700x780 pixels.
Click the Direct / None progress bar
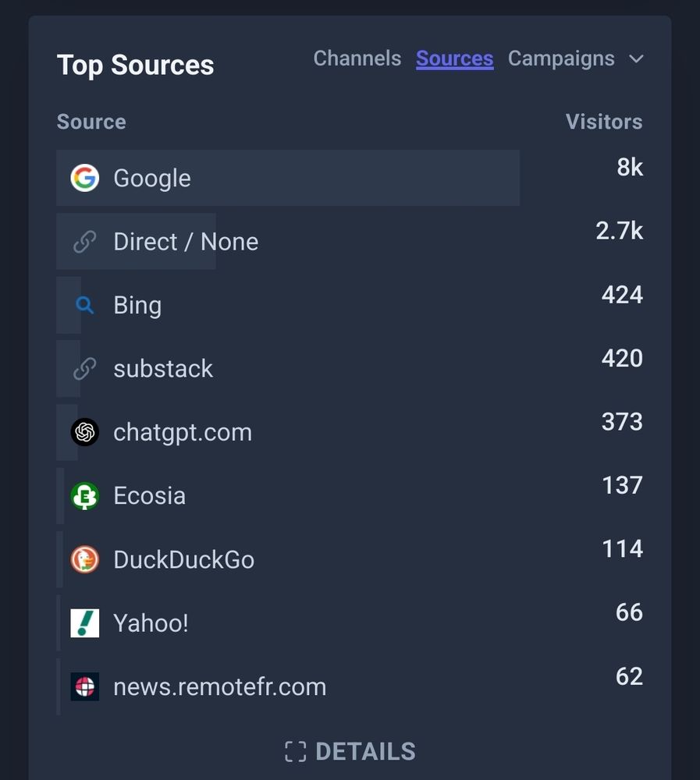coord(136,242)
